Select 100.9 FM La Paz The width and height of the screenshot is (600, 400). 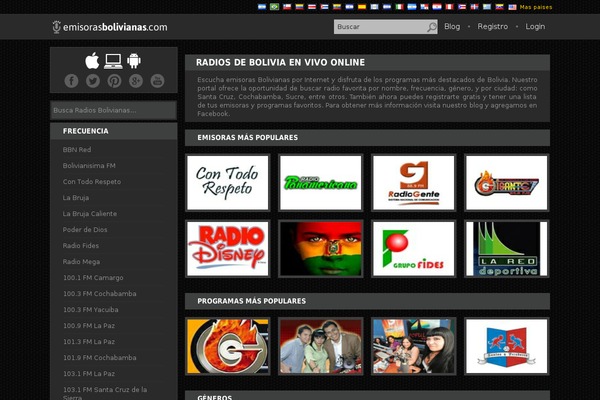(89, 326)
